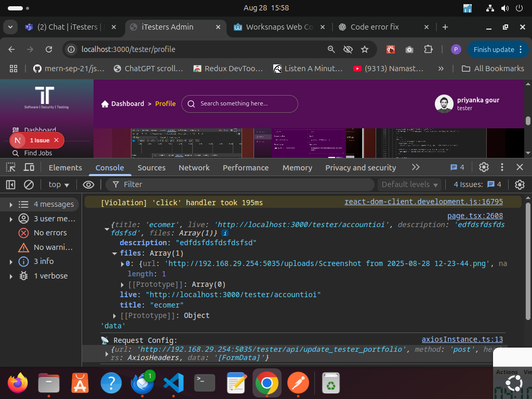Viewport: 532px width, 399px height.
Task: Expand the 3 info messages group
Action: coord(11,261)
